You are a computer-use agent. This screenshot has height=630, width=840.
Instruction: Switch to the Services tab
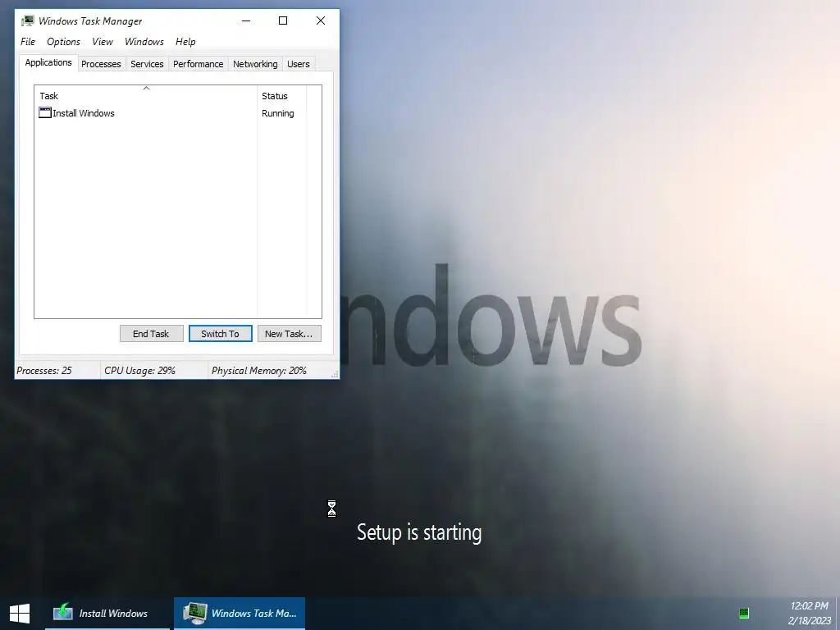(147, 64)
